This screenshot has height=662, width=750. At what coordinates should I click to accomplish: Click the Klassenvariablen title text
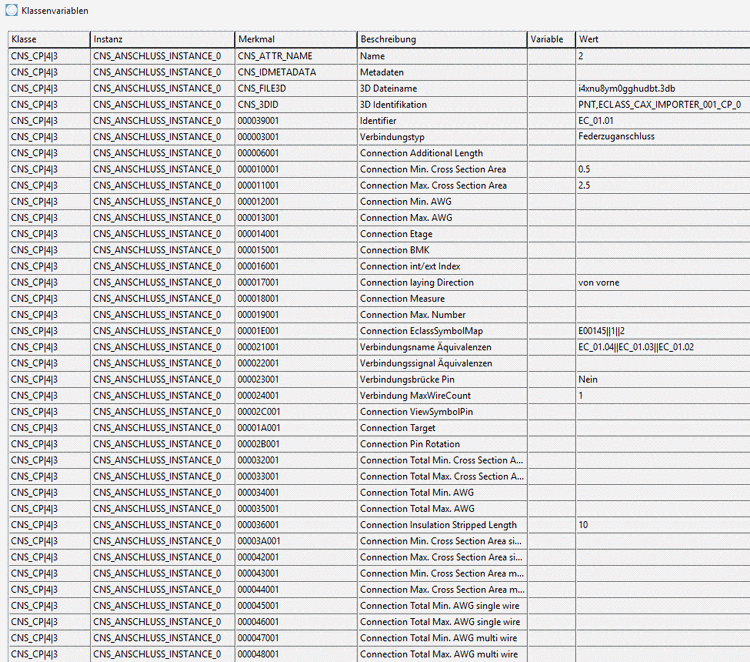tap(55, 11)
